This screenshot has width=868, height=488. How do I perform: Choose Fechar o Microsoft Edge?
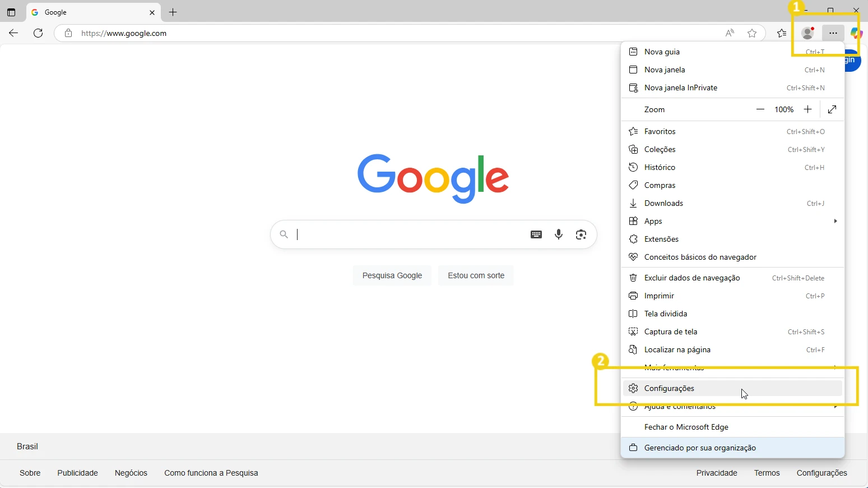(x=733, y=427)
